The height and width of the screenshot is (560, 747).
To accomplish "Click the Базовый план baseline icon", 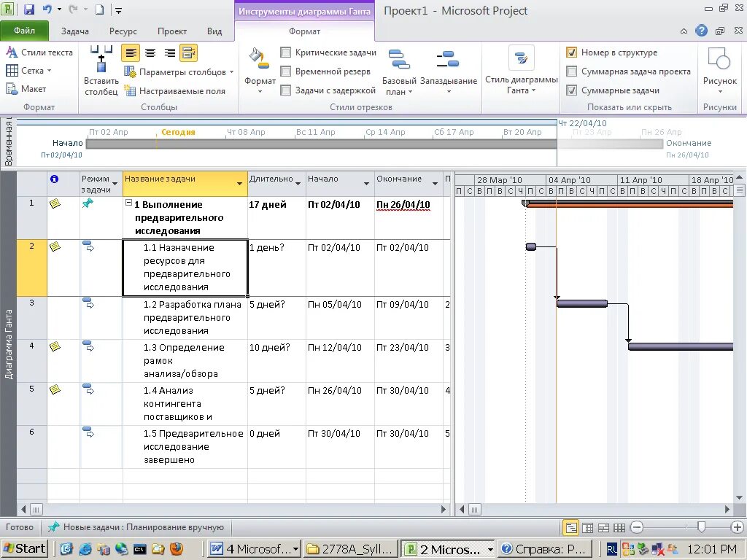I will [x=399, y=59].
